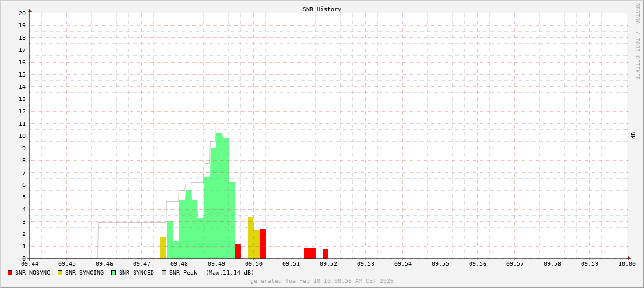Image resolution: width=644 pixels, height=288 pixels.
Task: Click the Max:11.14 dB legend text
Action: click(x=230, y=273)
